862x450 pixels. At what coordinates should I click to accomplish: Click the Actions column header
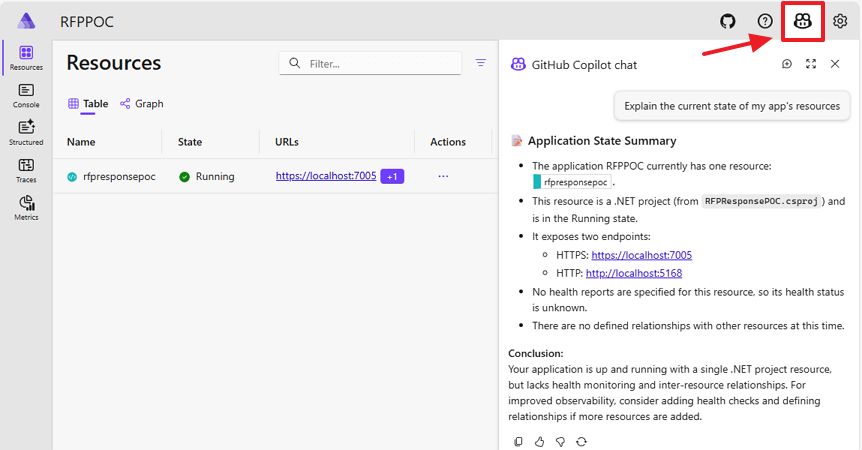click(447, 142)
